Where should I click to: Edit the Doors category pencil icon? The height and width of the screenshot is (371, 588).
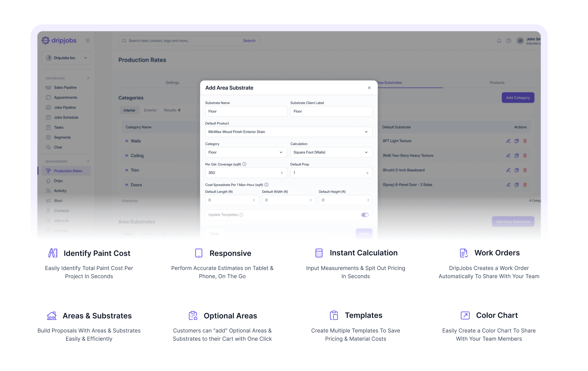(508, 185)
